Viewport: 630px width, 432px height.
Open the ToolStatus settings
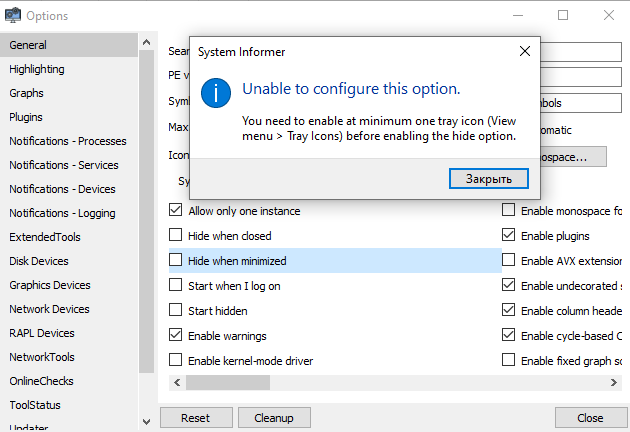(x=69, y=405)
